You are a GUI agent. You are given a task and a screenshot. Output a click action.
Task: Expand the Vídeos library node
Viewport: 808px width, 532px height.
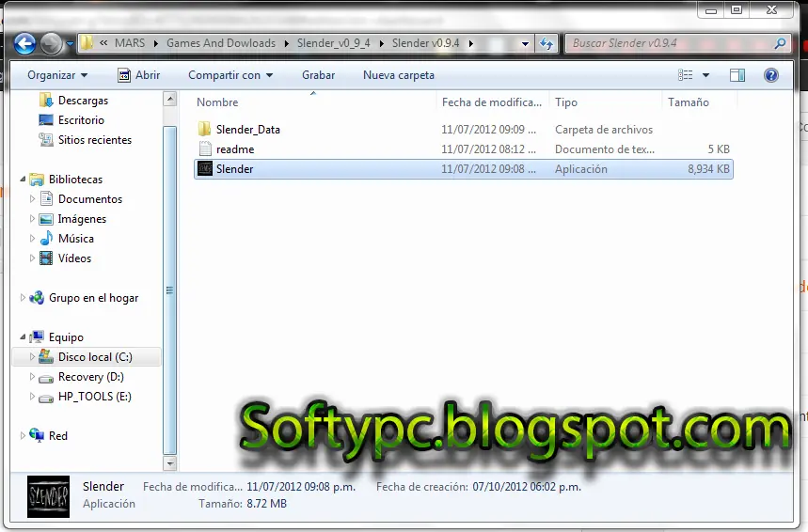tap(32, 258)
